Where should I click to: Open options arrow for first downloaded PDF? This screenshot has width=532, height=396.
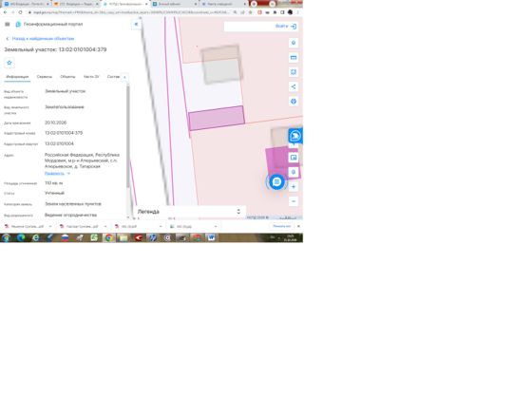click(x=50, y=226)
